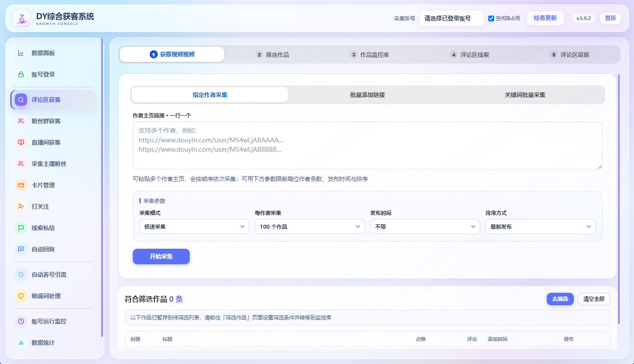Click the 去筛选 button
634x364 pixels.
pos(560,299)
